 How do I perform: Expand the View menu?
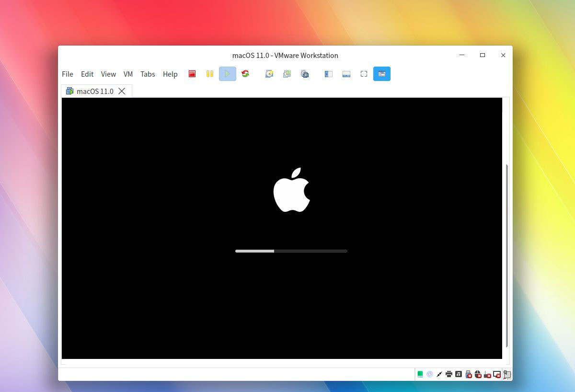(108, 74)
